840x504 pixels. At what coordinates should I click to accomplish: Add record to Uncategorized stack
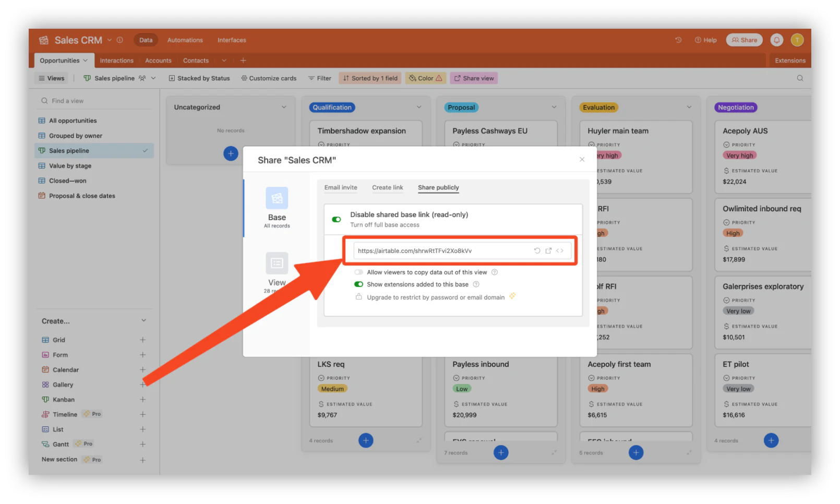231,154
